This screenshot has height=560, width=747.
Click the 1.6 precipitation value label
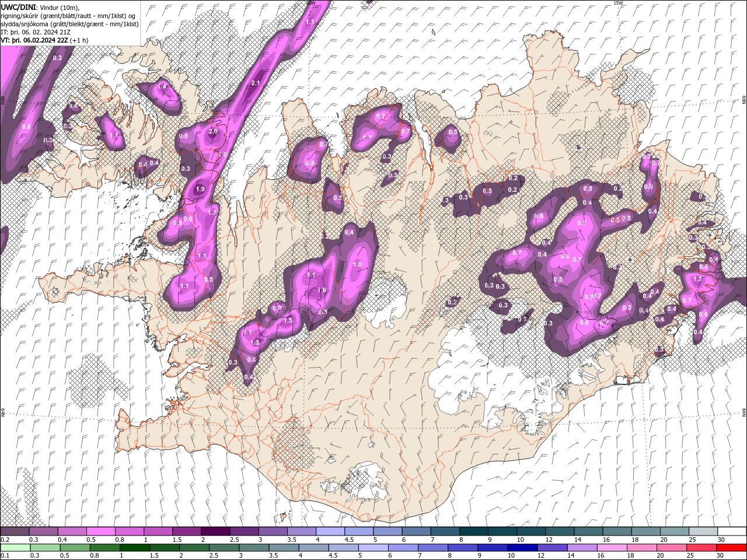[321, 290]
